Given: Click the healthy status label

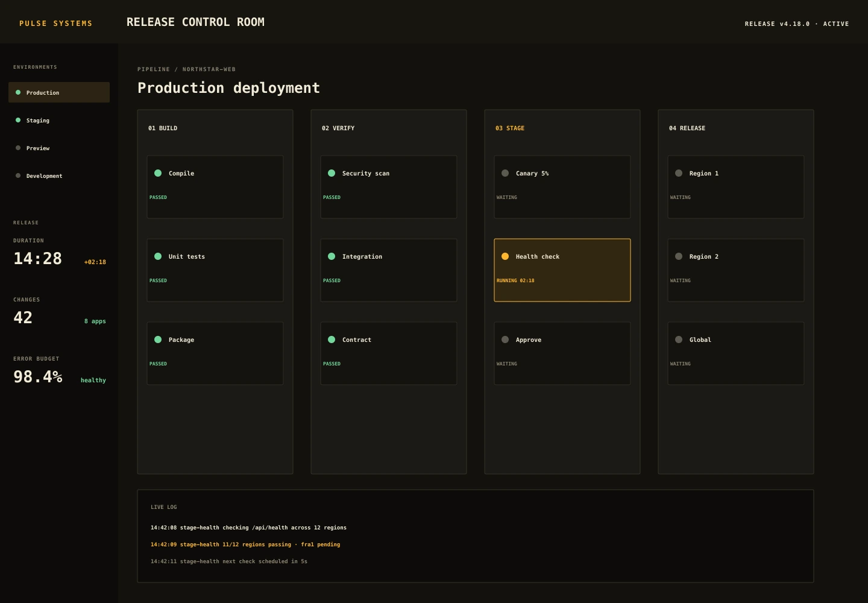Looking at the screenshot, I should 93,380.
